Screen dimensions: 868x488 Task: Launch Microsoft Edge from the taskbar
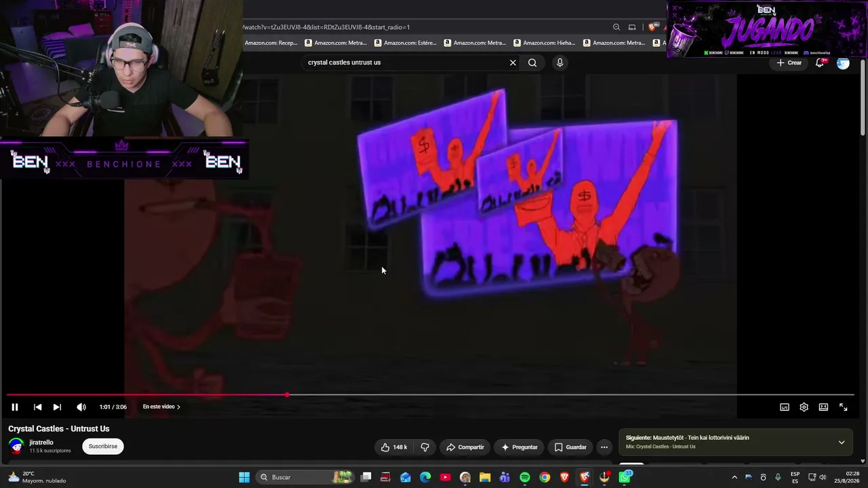click(x=425, y=477)
